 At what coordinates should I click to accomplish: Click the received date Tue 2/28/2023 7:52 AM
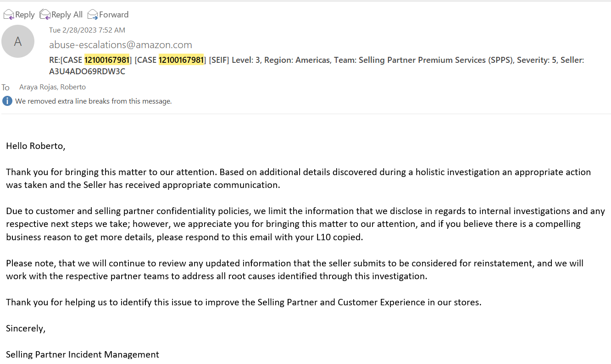point(87,30)
